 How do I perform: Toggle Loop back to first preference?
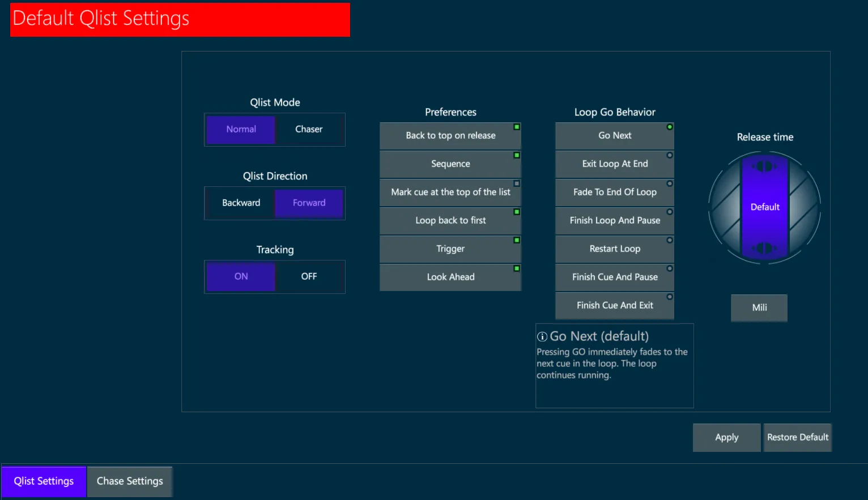450,221
